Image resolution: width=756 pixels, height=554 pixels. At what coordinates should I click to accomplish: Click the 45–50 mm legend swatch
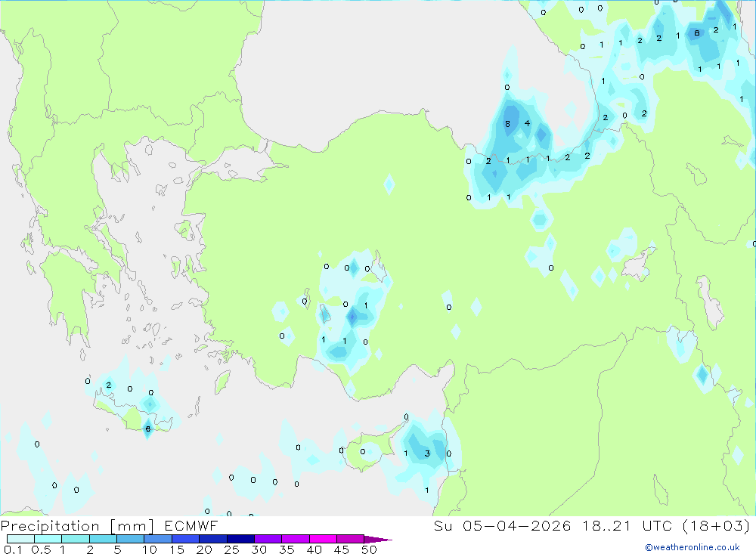pos(350,539)
